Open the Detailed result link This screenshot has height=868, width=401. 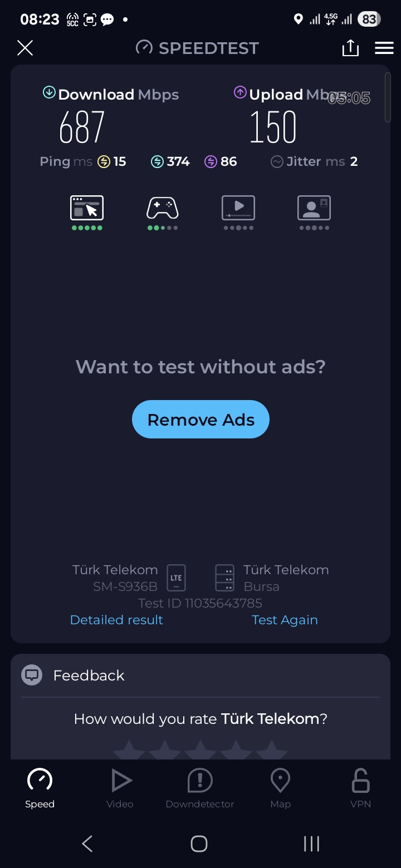pyautogui.click(x=116, y=620)
